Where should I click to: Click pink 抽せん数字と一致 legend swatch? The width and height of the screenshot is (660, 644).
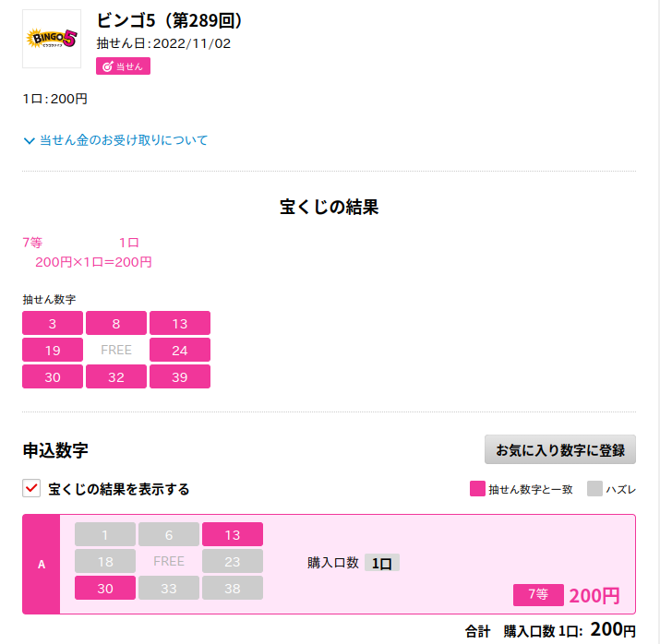(x=477, y=489)
